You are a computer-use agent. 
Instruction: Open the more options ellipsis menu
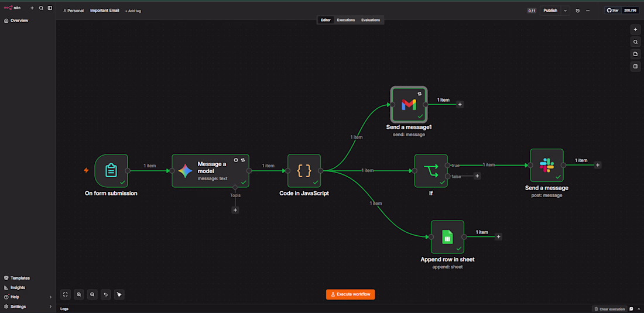click(x=588, y=11)
